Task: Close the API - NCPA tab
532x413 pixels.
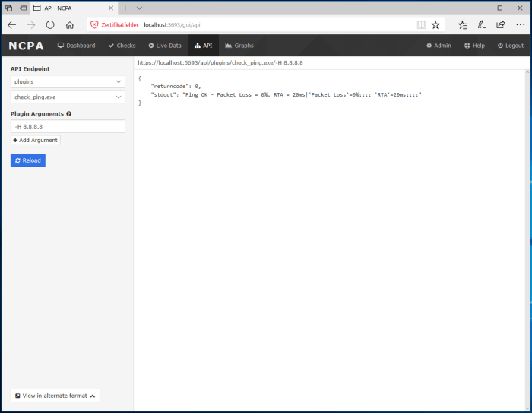Action: coord(111,8)
